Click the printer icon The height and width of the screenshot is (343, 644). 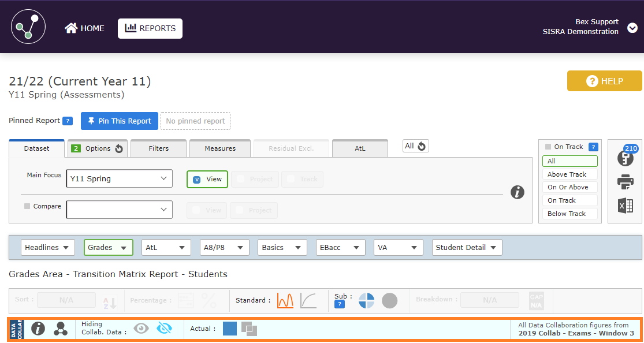tap(626, 182)
